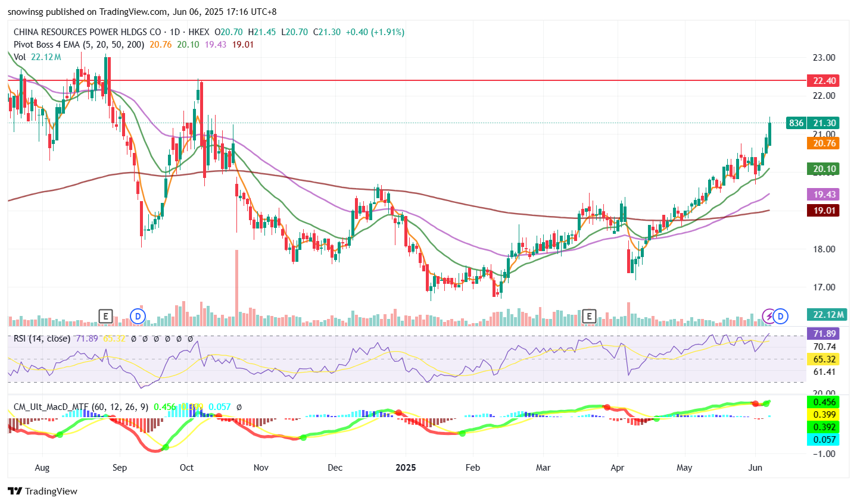Click the 18.00 price axis label
This screenshot has height=504, width=857.
(x=824, y=249)
